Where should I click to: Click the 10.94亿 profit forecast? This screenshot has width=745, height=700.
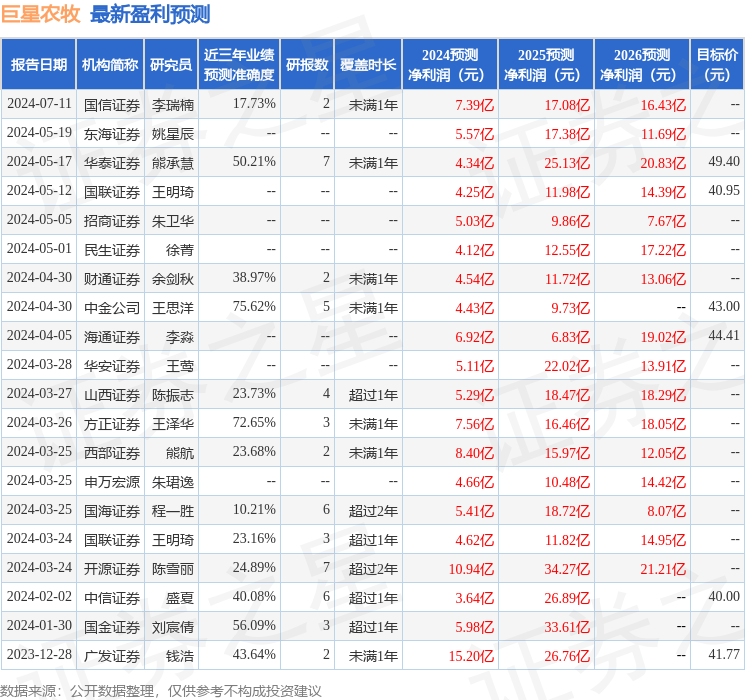pos(471,569)
